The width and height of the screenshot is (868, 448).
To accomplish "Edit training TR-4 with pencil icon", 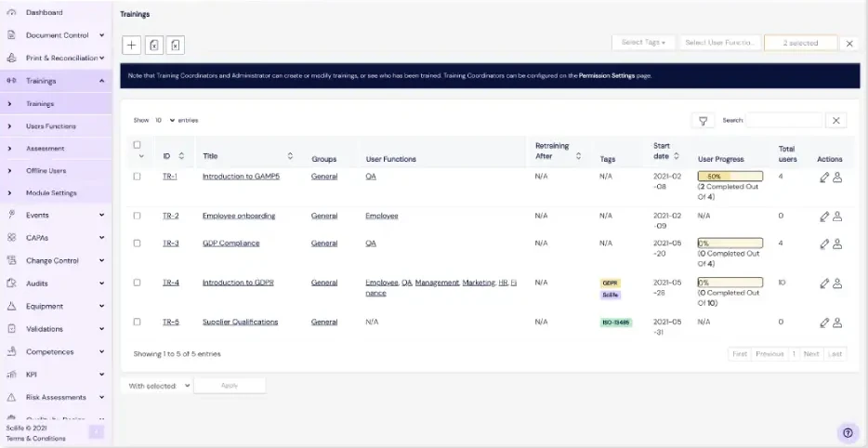I will pos(824,283).
